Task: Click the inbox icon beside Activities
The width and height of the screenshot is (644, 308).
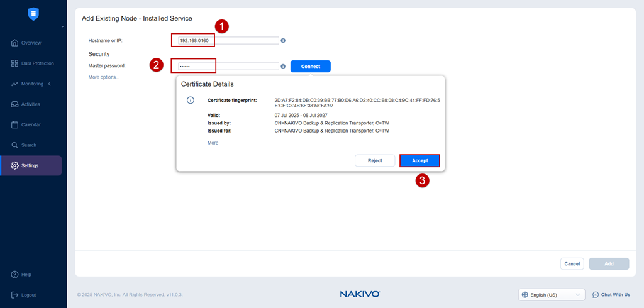Action: coord(15,104)
